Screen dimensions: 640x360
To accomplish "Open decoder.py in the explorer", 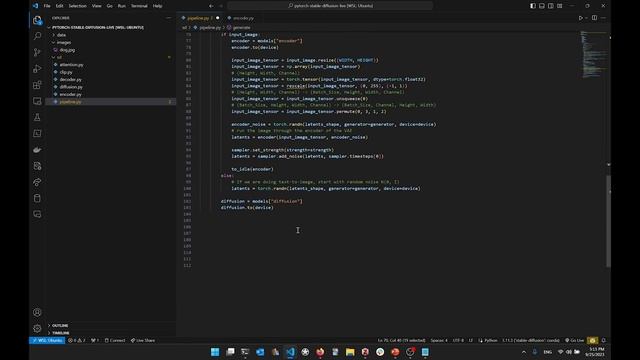I will [x=70, y=80].
